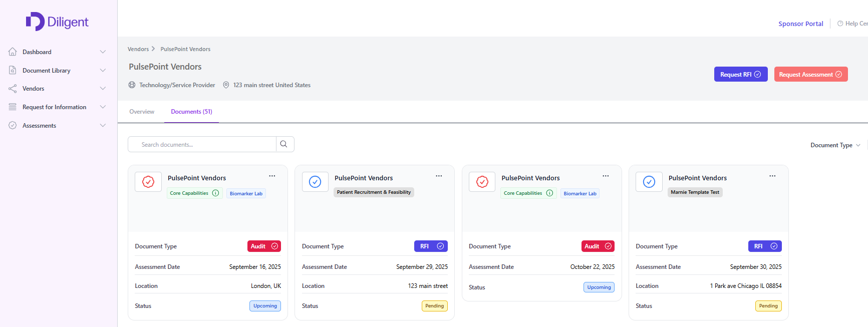Click the location pin icon beside address
The image size is (868, 327).
point(226,85)
